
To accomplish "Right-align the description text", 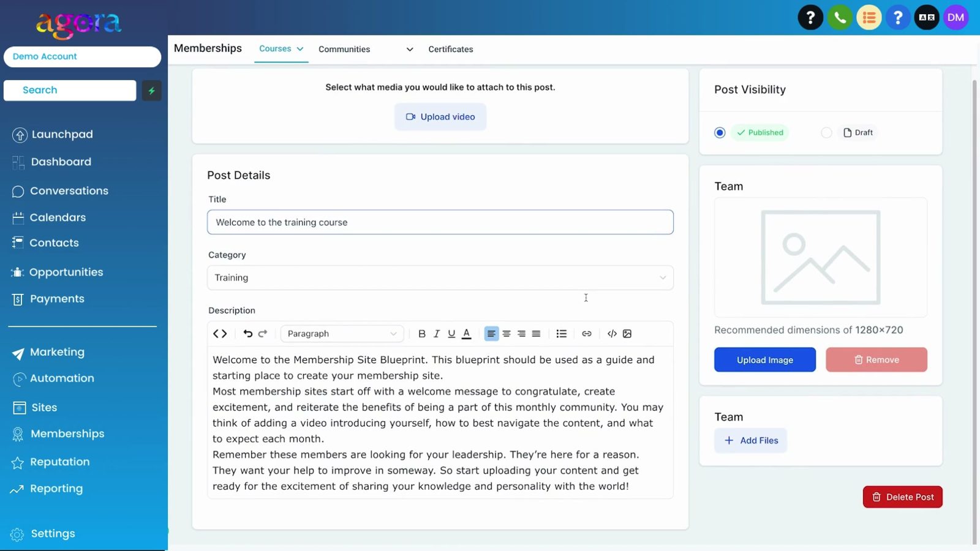I will pos(521,334).
